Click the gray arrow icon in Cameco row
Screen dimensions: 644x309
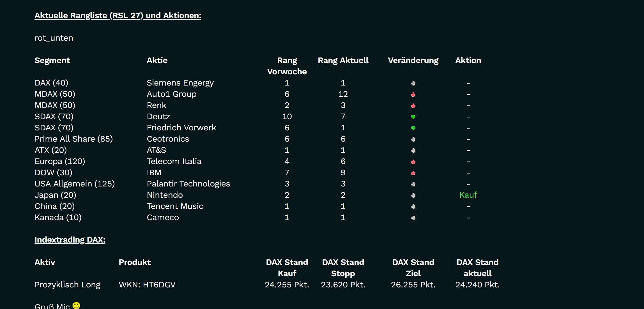click(413, 218)
